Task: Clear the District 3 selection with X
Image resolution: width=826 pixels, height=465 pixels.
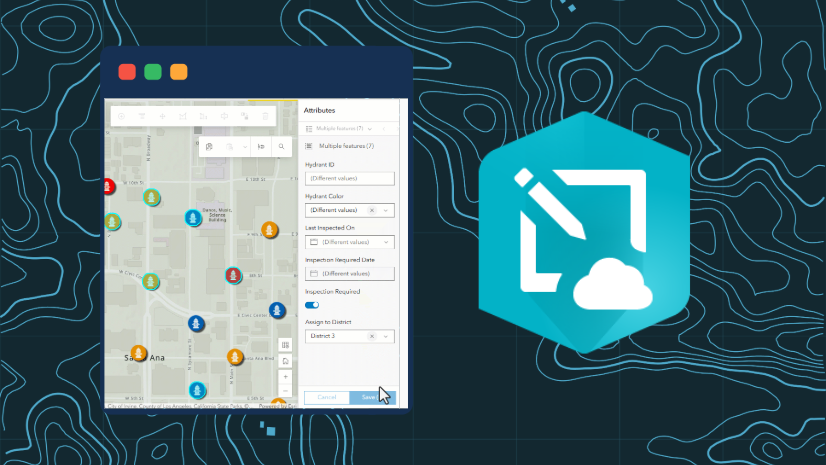Action: [372, 336]
